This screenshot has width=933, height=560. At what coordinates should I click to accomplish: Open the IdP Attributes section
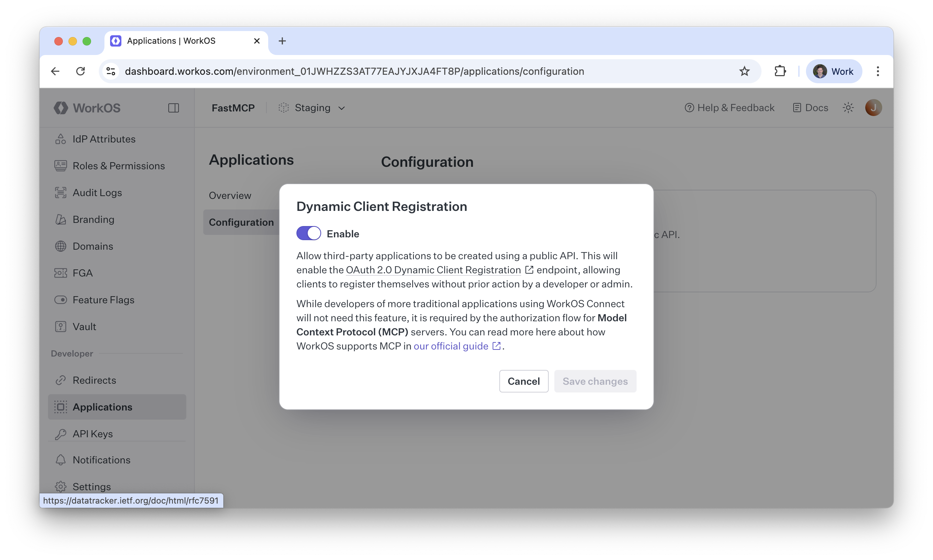(104, 139)
